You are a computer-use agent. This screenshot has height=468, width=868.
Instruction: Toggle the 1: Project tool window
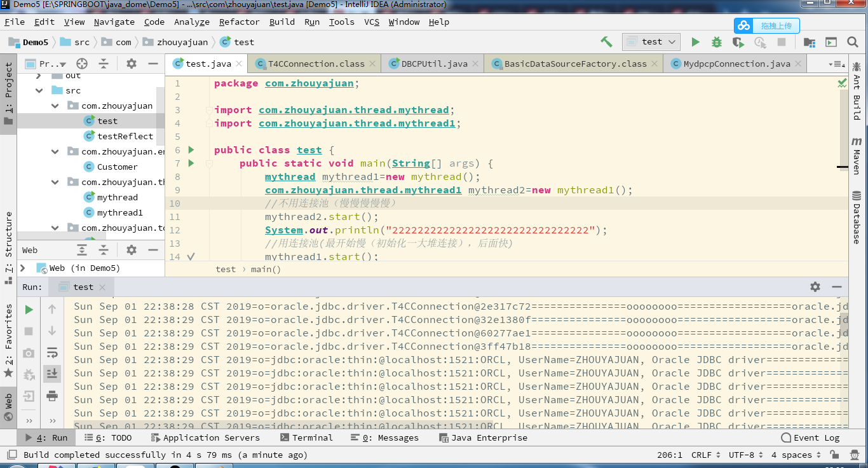pos(8,94)
